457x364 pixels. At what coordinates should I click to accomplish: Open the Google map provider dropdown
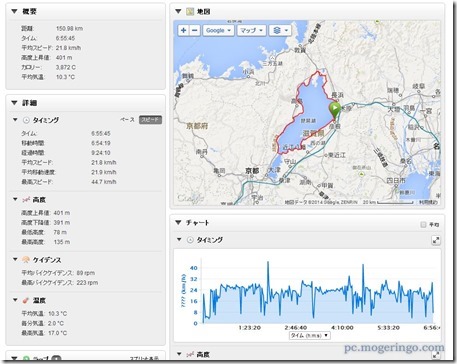[x=218, y=30]
